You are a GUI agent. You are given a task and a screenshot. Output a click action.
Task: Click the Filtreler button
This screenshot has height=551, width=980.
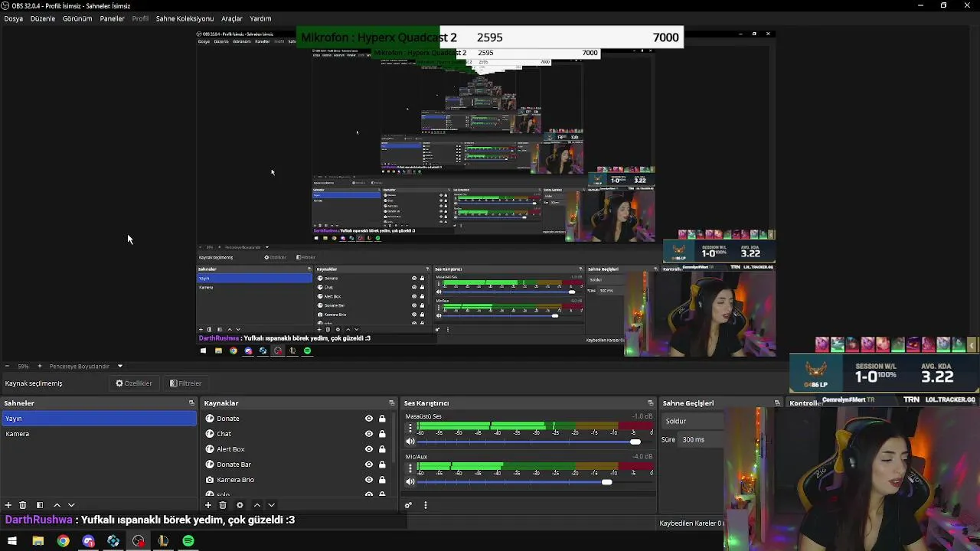click(186, 383)
